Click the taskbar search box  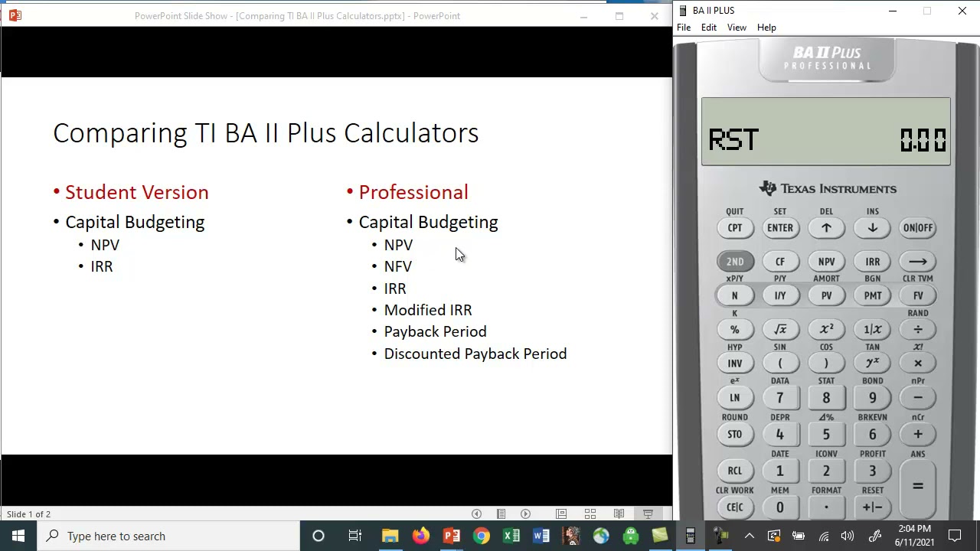(x=168, y=536)
